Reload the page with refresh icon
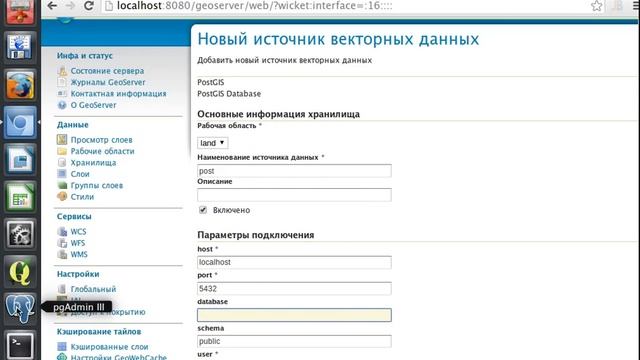 pos(89,6)
